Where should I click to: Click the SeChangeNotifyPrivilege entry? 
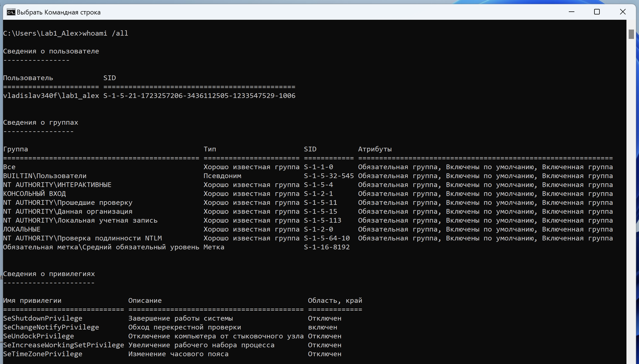pos(51,327)
